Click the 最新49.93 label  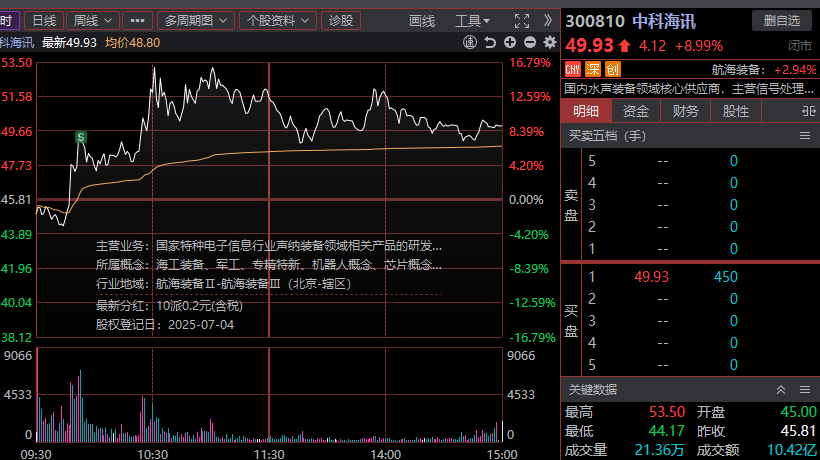[69, 43]
